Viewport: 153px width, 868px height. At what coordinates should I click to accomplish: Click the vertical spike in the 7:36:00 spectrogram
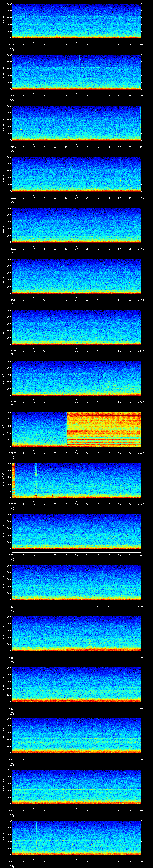click(x=126, y=366)
